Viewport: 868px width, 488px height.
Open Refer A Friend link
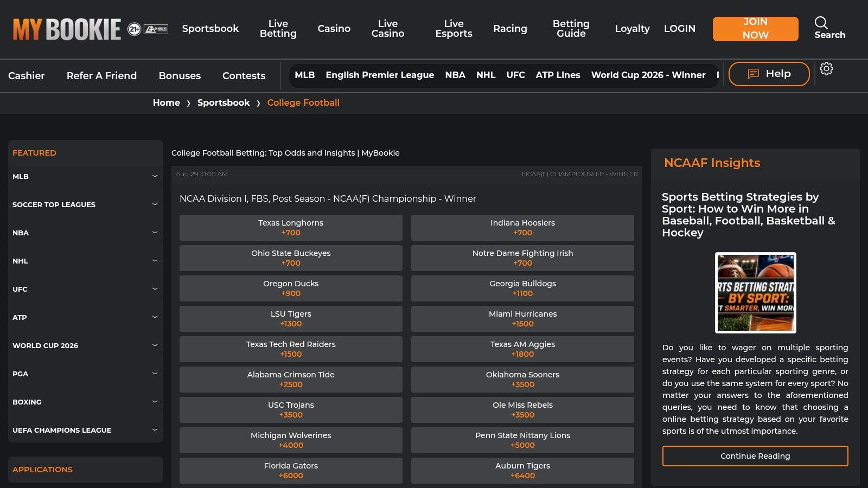point(102,76)
